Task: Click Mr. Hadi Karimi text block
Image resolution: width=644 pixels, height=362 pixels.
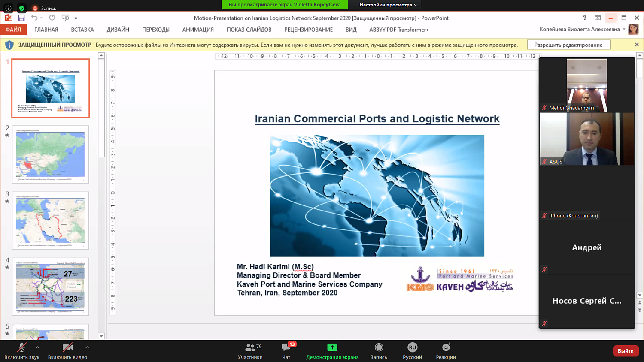Action: tap(310, 280)
